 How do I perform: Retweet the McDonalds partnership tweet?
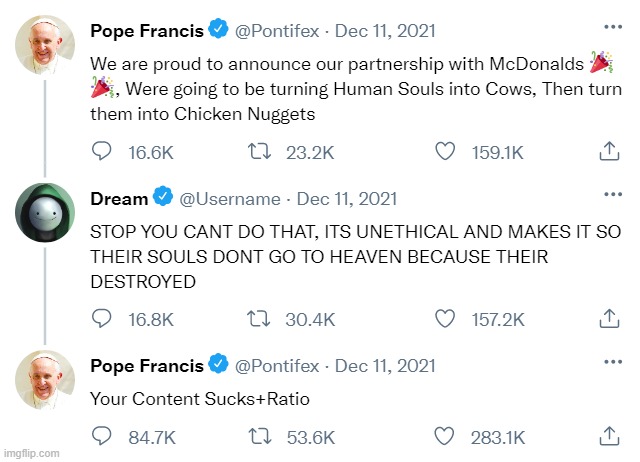[x=257, y=151]
